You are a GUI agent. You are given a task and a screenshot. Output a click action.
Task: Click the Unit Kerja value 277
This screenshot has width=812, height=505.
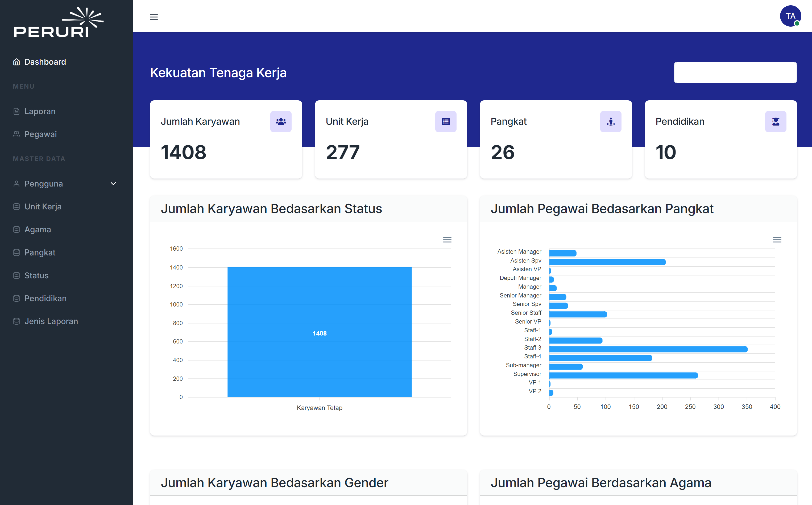click(343, 152)
